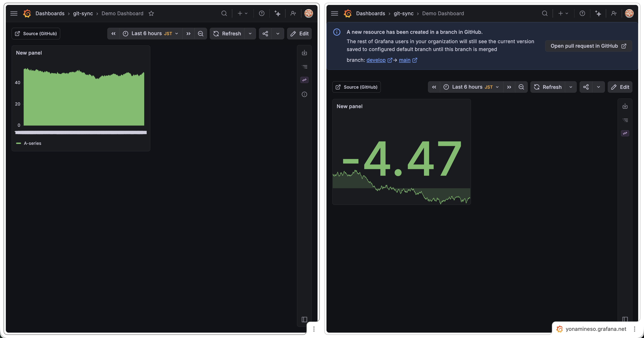Open the left window's hamburger menu
Image resolution: width=644 pixels, height=338 pixels.
(x=14, y=13)
